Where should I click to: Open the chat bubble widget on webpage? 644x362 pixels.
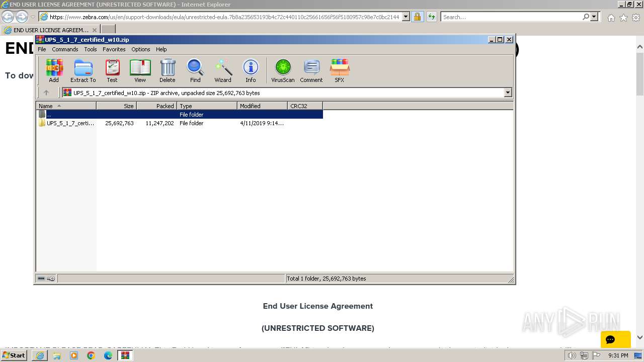pos(615,339)
